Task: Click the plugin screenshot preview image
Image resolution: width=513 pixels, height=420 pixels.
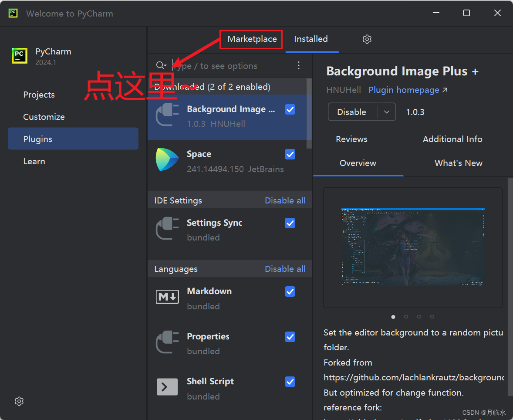Action: (413, 247)
